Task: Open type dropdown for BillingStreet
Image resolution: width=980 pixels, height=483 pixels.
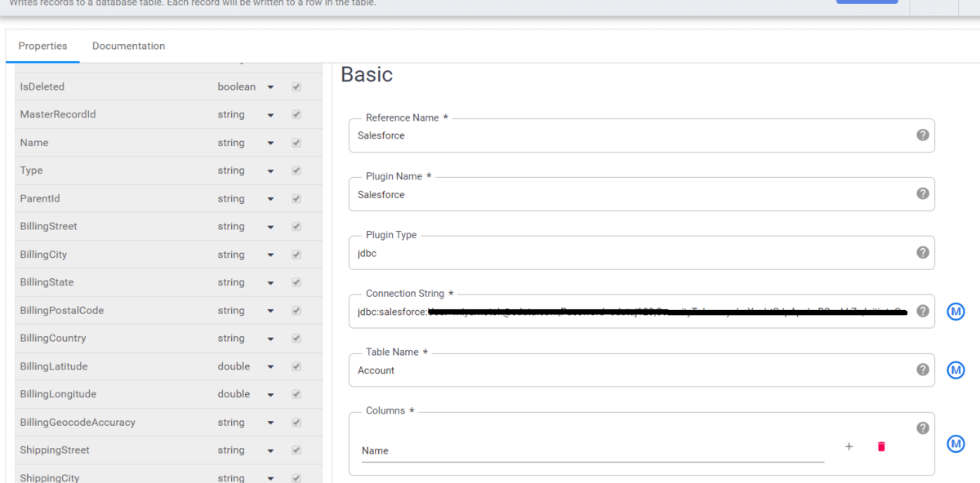Action: tap(246, 226)
